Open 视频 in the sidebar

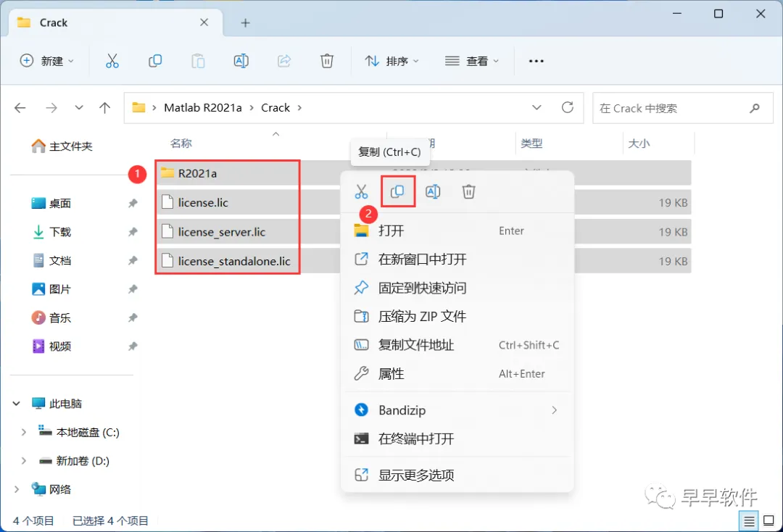click(x=51, y=346)
